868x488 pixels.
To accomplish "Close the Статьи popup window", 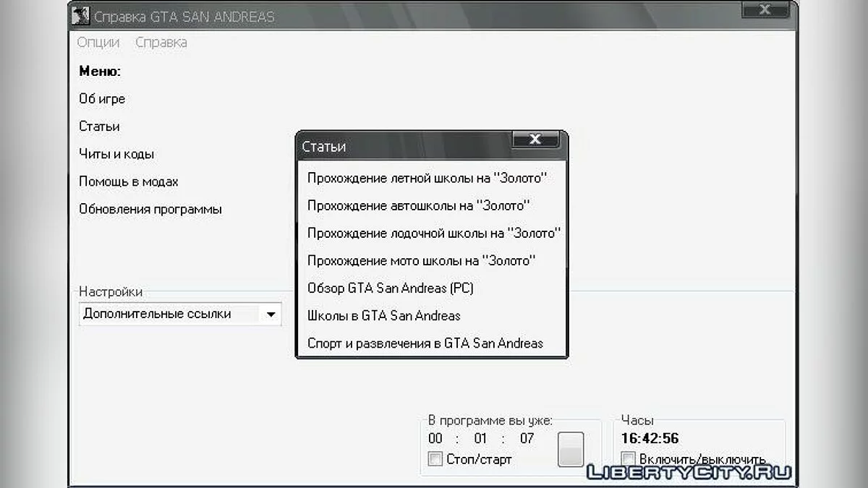I will 535,140.
